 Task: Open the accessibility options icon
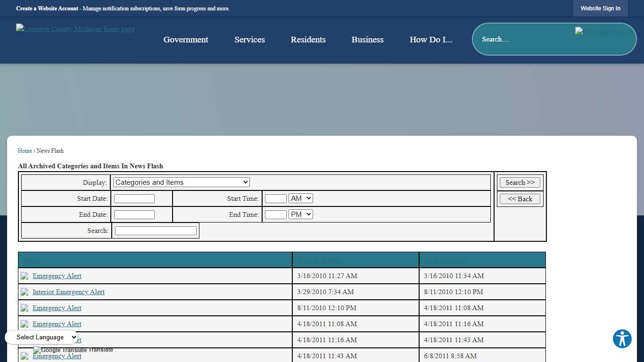click(622, 339)
